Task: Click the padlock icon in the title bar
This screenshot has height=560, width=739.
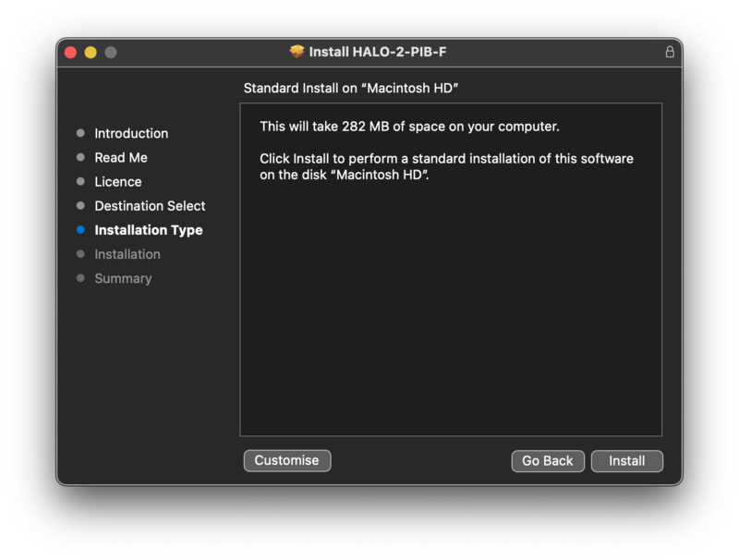Action: tap(670, 52)
